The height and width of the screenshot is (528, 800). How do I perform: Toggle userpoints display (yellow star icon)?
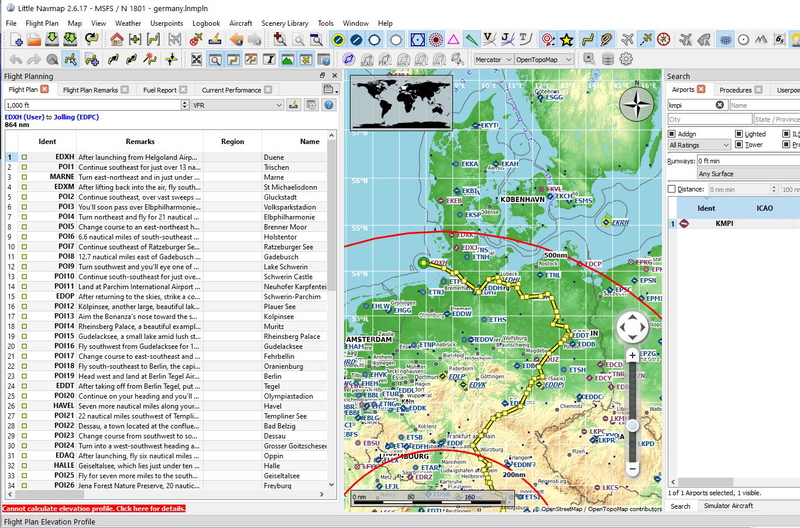[x=566, y=39]
